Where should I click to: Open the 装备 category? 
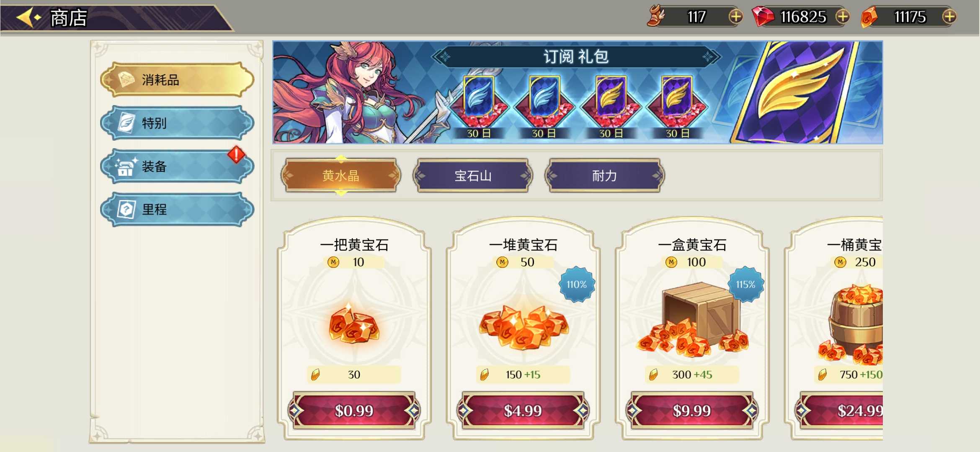pyautogui.click(x=177, y=167)
